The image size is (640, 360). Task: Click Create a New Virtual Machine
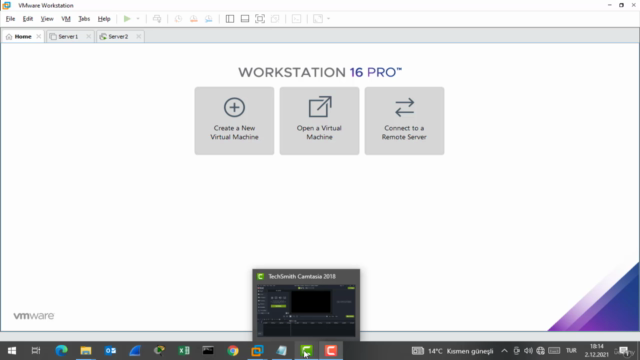click(x=234, y=121)
